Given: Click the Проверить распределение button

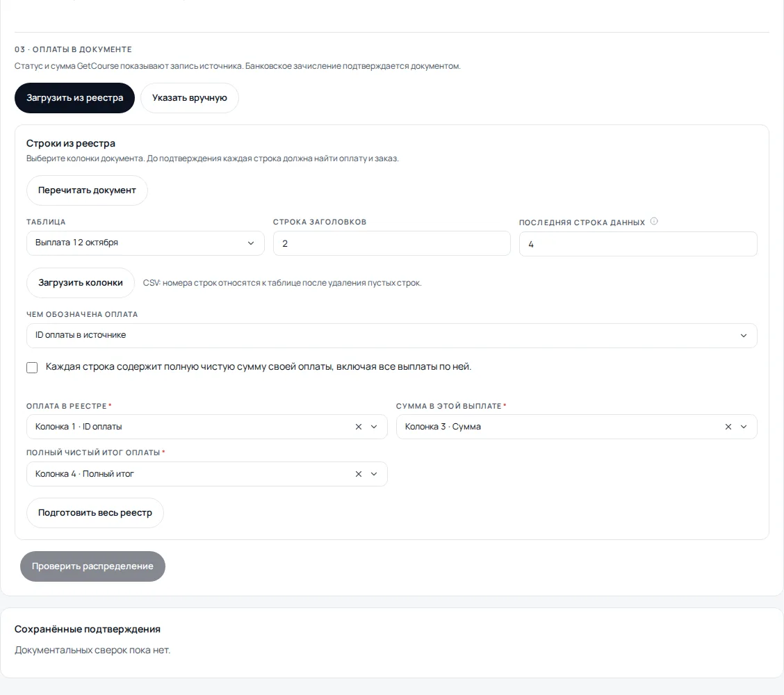Looking at the screenshot, I should click(92, 566).
